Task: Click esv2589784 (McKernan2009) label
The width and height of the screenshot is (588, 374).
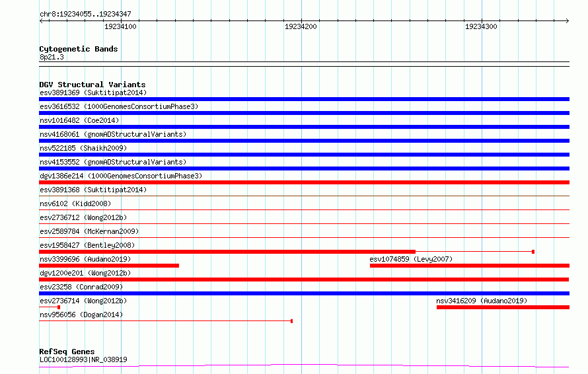Action: pyautogui.click(x=89, y=231)
